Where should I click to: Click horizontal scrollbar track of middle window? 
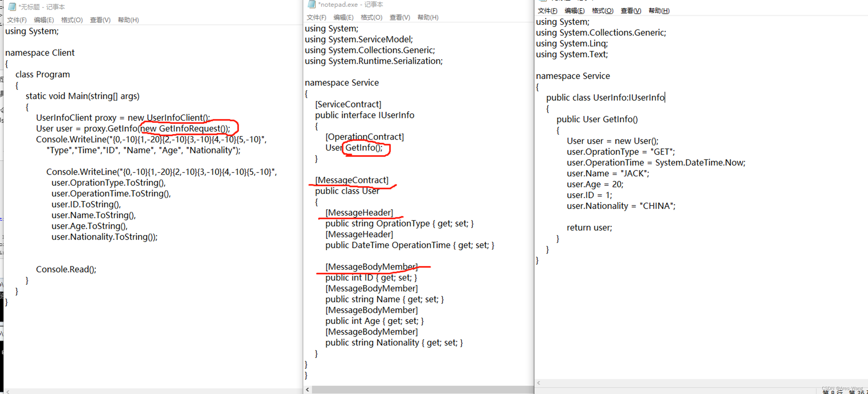pyautogui.click(x=421, y=390)
